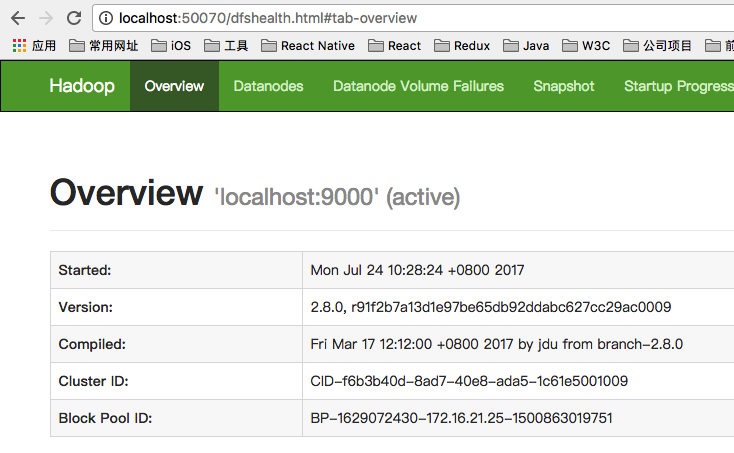Open the React Native bookmark folder

tap(308, 45)
